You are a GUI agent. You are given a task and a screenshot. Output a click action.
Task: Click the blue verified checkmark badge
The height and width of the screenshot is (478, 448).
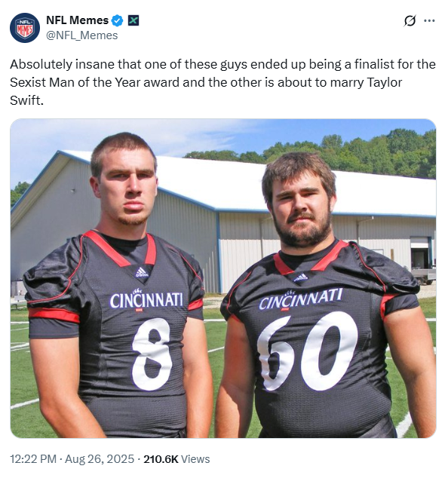click(117, 20)
